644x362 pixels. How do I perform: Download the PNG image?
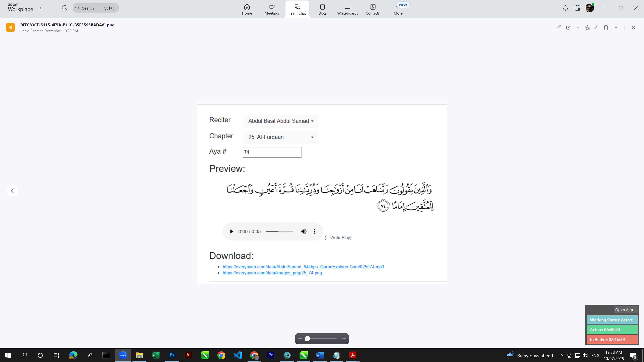(x=578, y=27)
